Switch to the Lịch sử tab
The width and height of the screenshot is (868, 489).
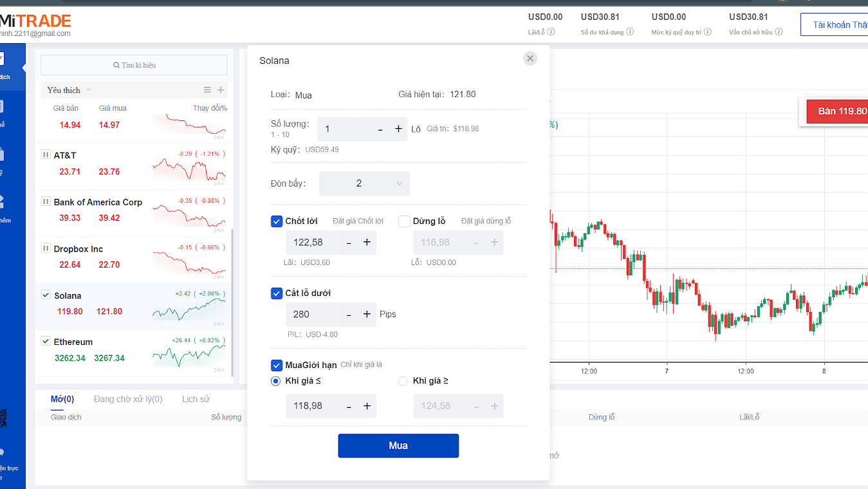pyautogui.click(x=196, y=399)
